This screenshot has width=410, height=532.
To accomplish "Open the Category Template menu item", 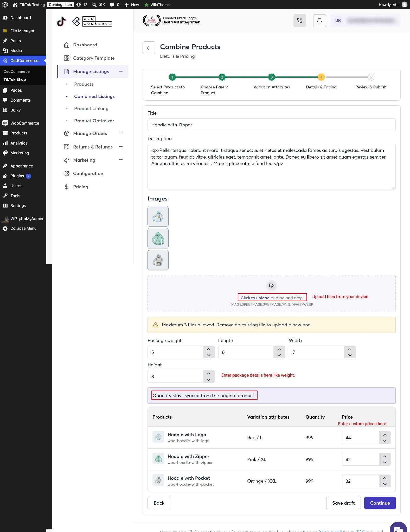I will tap(94, 58).
